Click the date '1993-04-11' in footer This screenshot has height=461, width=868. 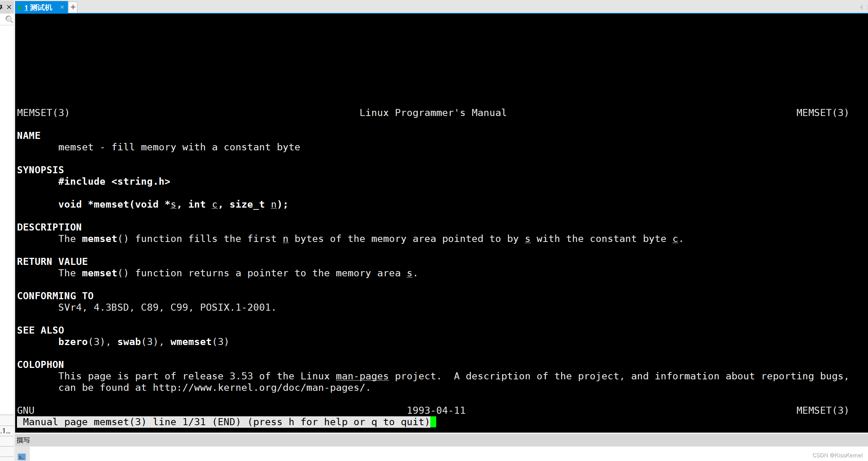point(436,410)
